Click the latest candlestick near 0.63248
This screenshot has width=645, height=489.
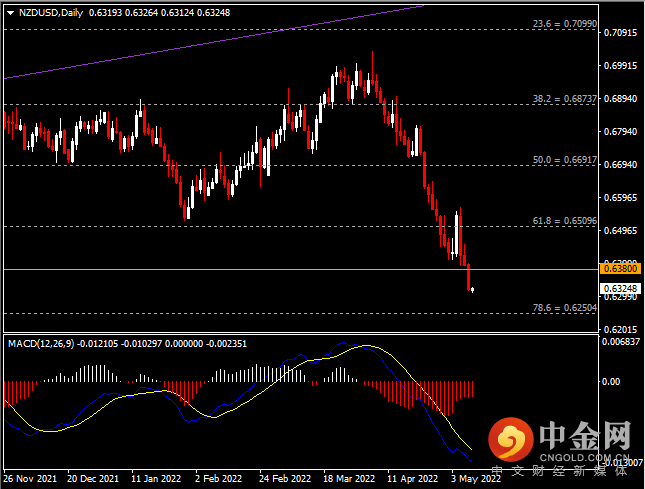(x=473, y=290)
